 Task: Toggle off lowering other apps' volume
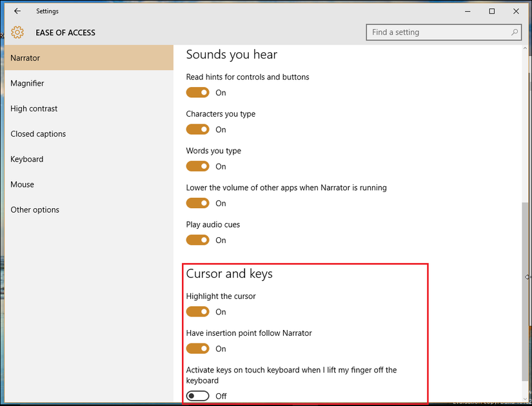point(197,202)
